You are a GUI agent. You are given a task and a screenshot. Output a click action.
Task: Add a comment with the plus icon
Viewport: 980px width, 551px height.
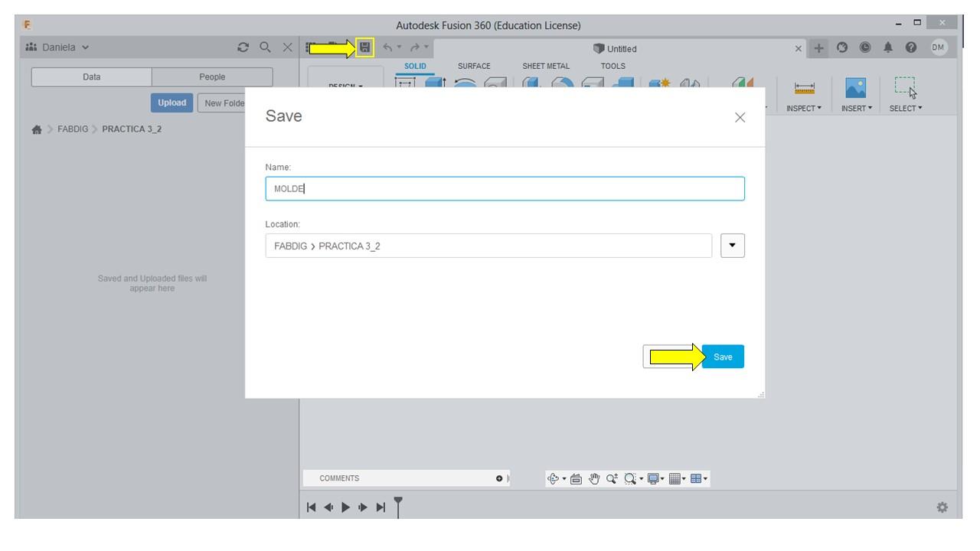tap(499, 479)
